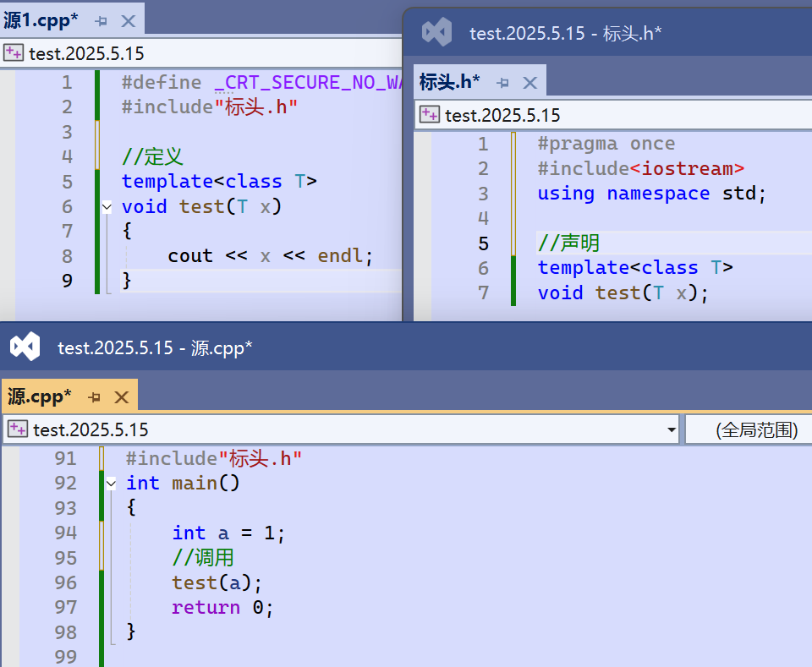Image resolution: width=812 pixels, height=667 pixels.
Task: Pin the 源.cpp tab
Action: 94,397
